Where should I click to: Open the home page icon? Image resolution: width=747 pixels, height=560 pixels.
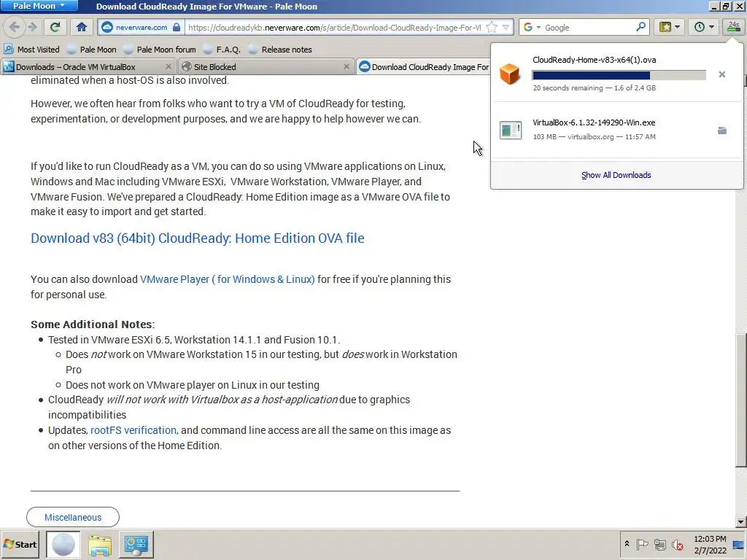pyautogui.click(x=82, y=27)
